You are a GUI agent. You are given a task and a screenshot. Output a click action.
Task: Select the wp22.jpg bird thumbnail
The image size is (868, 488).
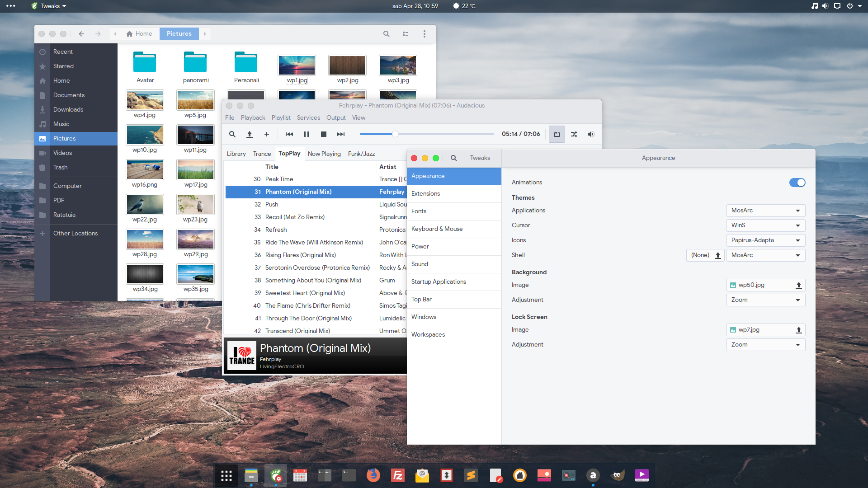[145, 205]
